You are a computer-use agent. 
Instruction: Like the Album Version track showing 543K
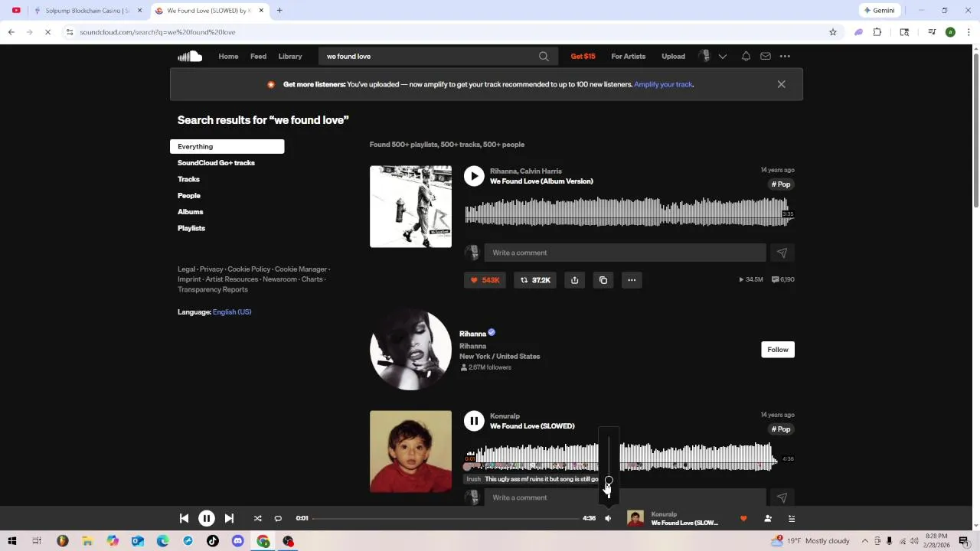tap(485, 280)
